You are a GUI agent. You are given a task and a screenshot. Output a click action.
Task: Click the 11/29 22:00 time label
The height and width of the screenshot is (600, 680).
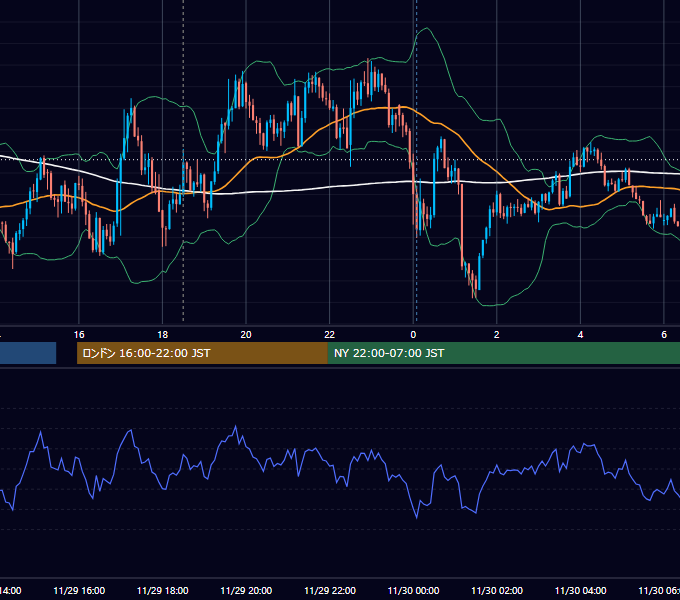pyautogui.click(x=330, y=590)
